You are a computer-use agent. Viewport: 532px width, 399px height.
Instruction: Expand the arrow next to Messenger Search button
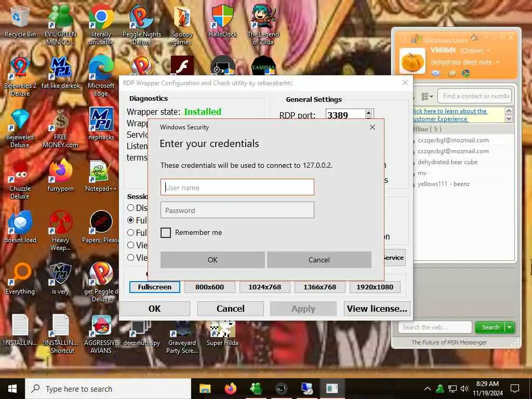point(510,327)
